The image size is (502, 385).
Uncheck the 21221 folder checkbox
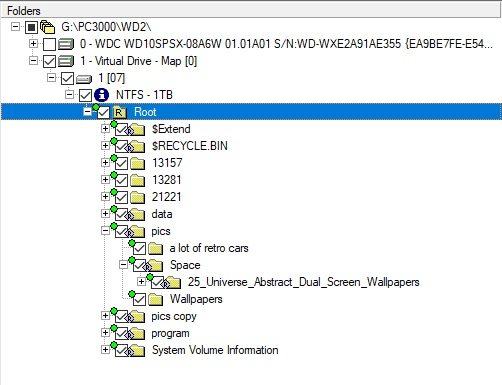click(x=121, y=197)
